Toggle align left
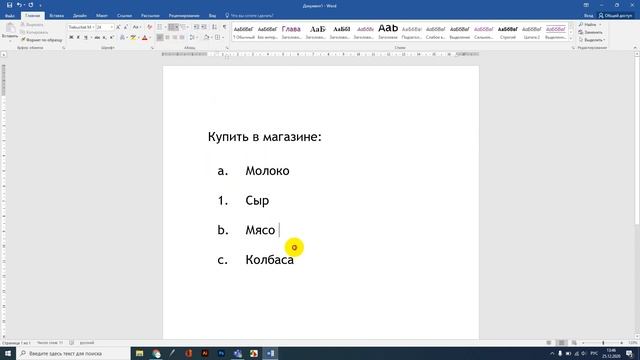Viewport: 640px width, 360px height. tap(160, 38)
